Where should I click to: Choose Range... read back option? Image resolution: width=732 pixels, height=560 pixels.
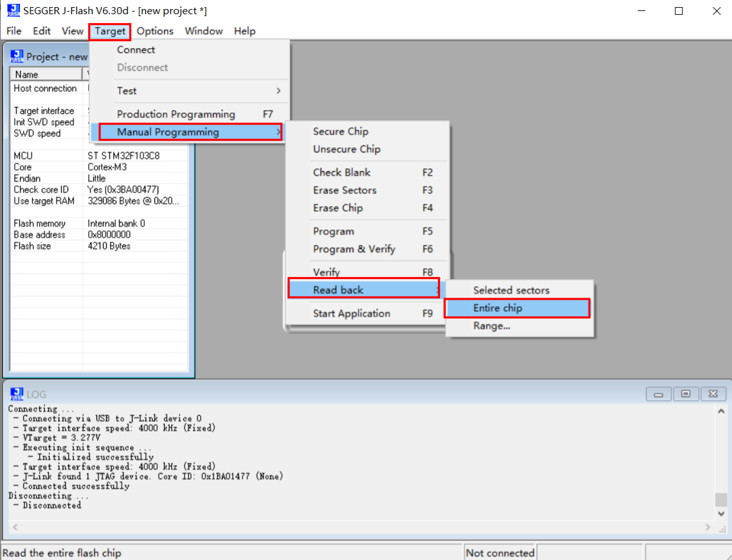[x=519, y=326]
